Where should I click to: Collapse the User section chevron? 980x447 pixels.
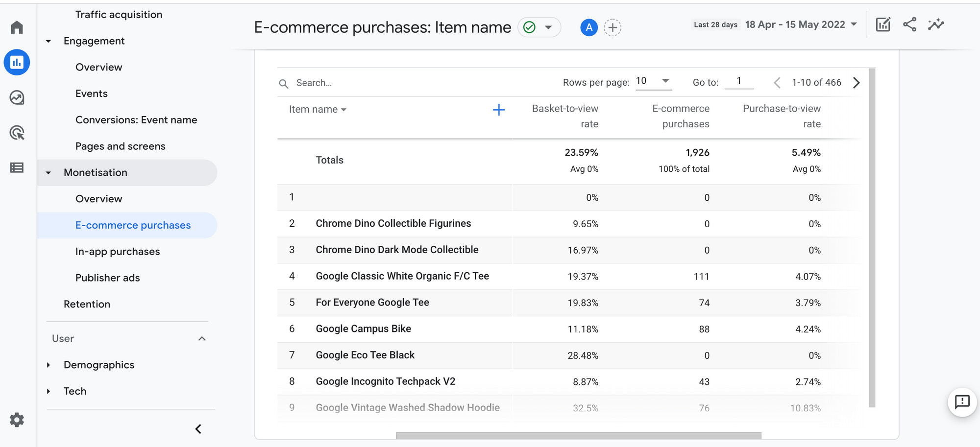(201, 339)
